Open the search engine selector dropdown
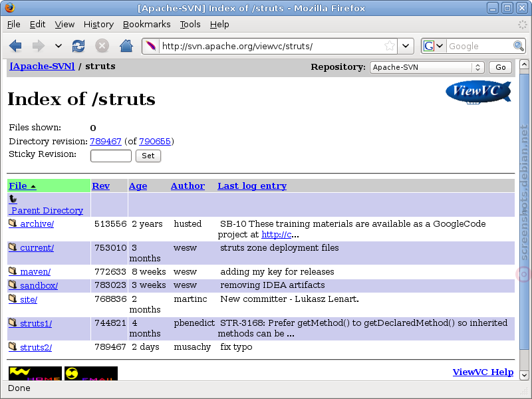The width and height of the screenshot is (532, 399). click(434, 46)
